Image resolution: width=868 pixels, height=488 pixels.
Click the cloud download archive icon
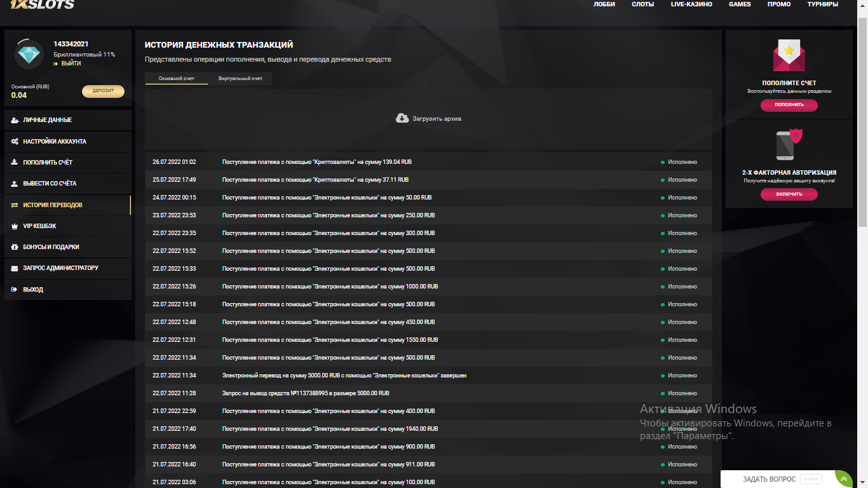[x=402, y=118]
